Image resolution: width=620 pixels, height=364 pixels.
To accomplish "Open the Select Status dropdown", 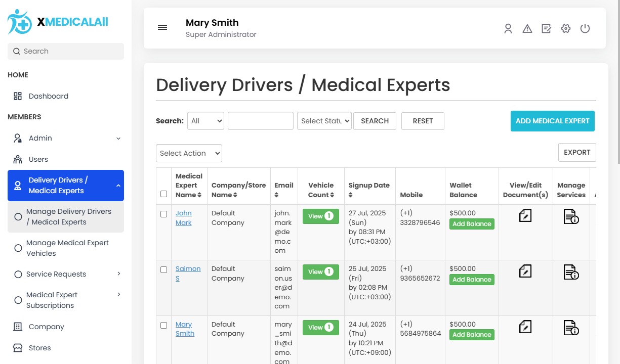I will point(324,121).
